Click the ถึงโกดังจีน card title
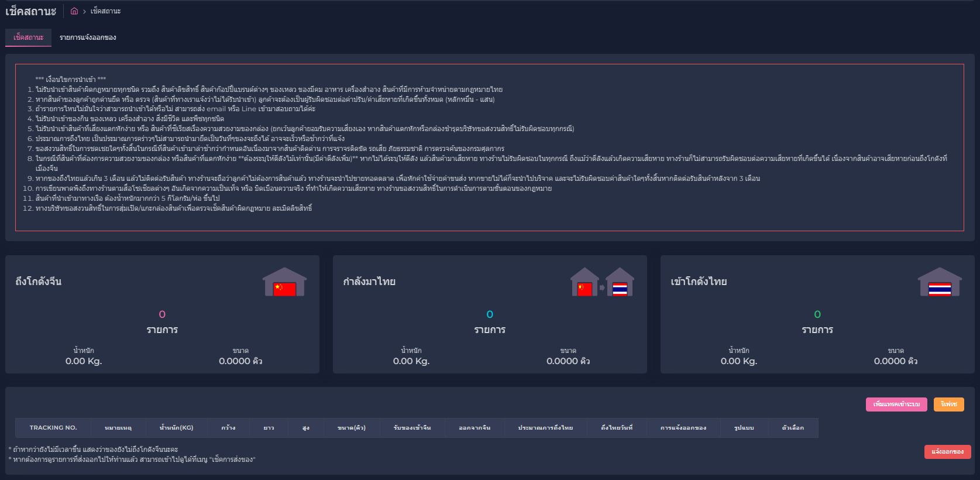This screenshot has width=980, height=480. tap(38, 282)
